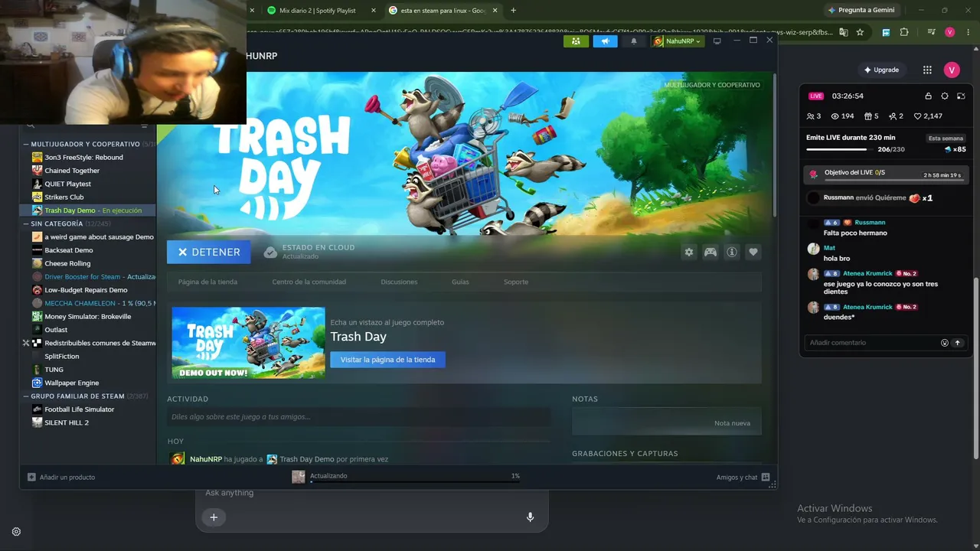Image resolution: width=980 pixels, height=551 pixels.
Task: Open new Chrome tab with plus
Action: 513,10
